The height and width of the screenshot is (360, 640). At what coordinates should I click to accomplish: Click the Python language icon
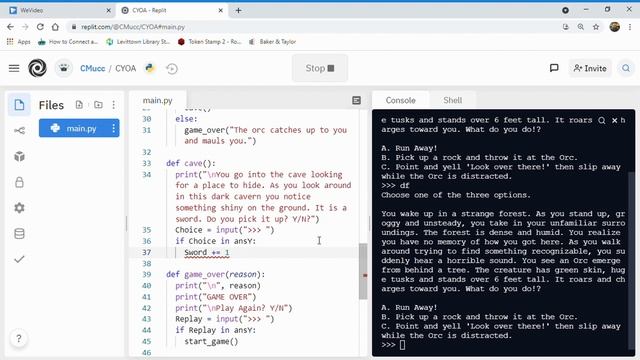(150, 68)
